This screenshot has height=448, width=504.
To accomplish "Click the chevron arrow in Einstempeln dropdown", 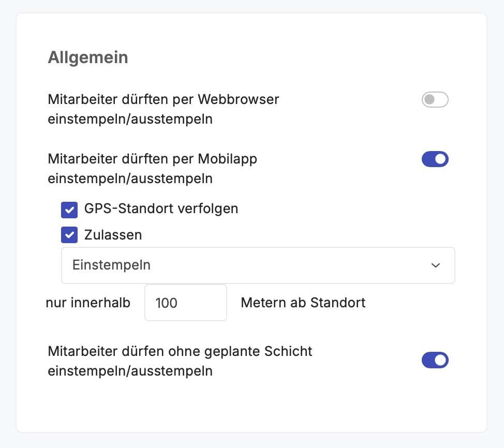I will click(x=436, y=265).
